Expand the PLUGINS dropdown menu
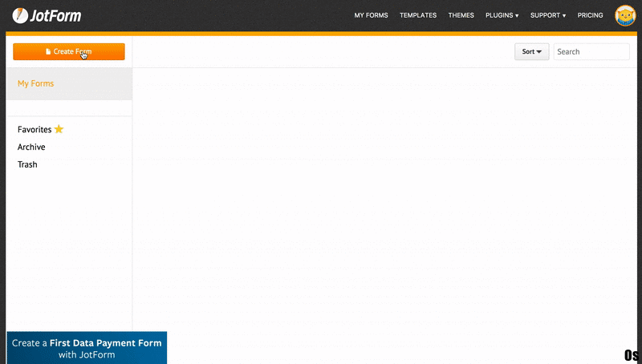This screenshot has height=364, width=642. pyautogui.click(x=502, y=15)
